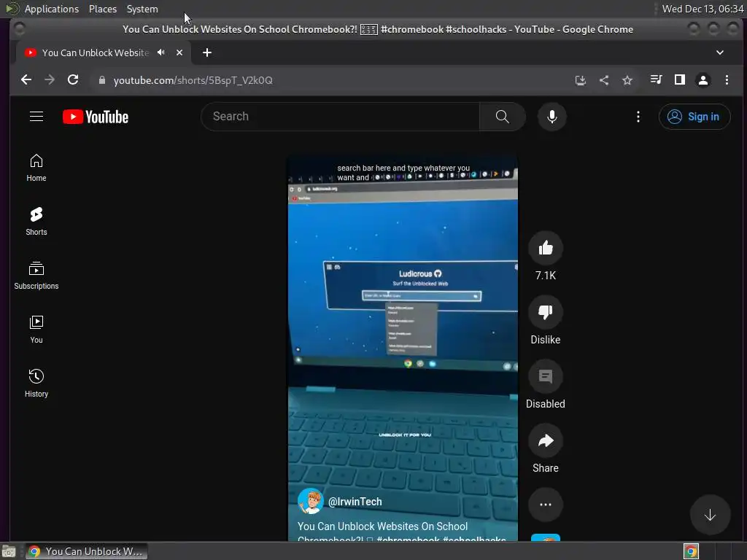Mute the tab audio speaker icon

click(161, 52)
